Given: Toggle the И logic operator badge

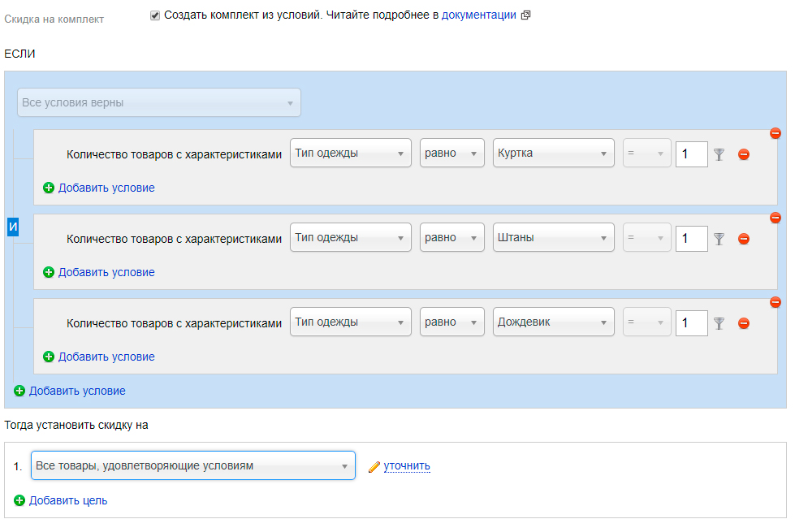Looking at the screenshot, I should 13,227.
